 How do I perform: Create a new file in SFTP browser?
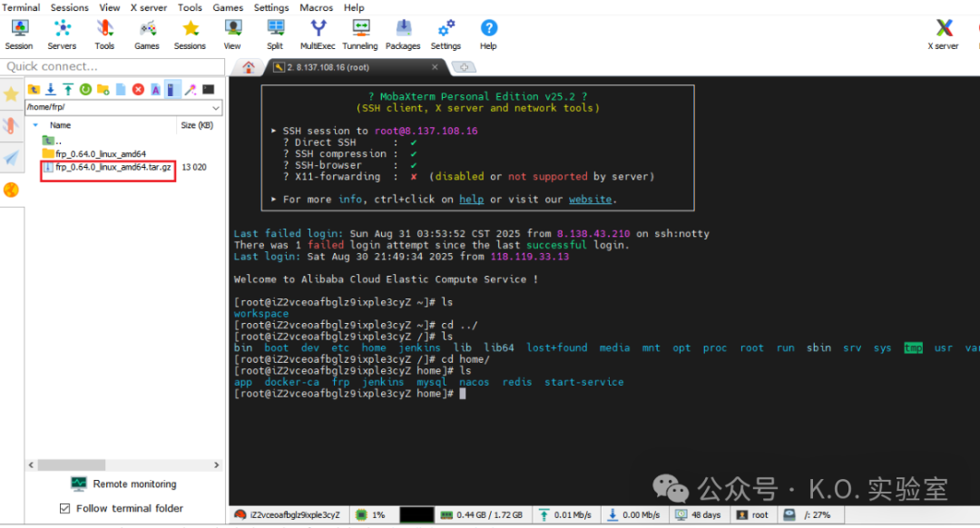pos(121,89)
